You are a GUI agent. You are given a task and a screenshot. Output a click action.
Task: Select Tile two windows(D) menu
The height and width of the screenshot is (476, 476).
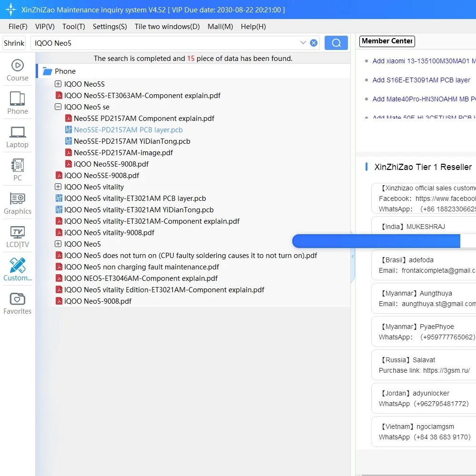coord(167,27)
